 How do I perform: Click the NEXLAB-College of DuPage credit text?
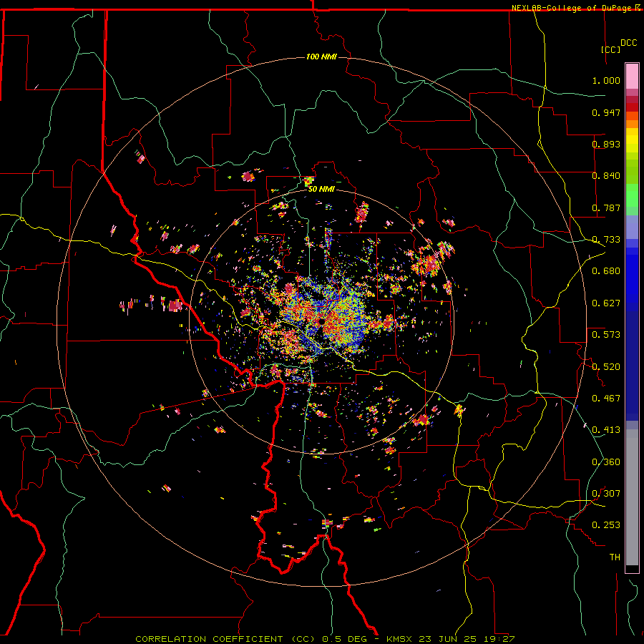coord(572,8)
